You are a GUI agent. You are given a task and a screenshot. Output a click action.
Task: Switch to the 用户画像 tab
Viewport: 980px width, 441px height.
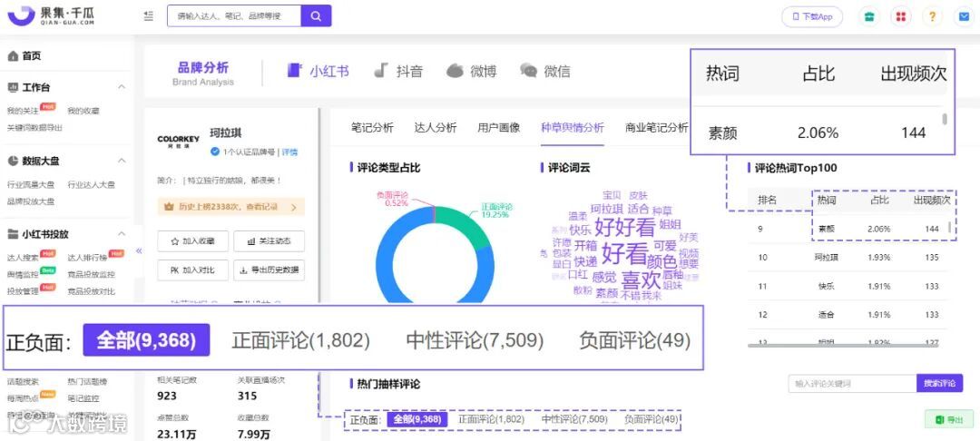[499, 127]
